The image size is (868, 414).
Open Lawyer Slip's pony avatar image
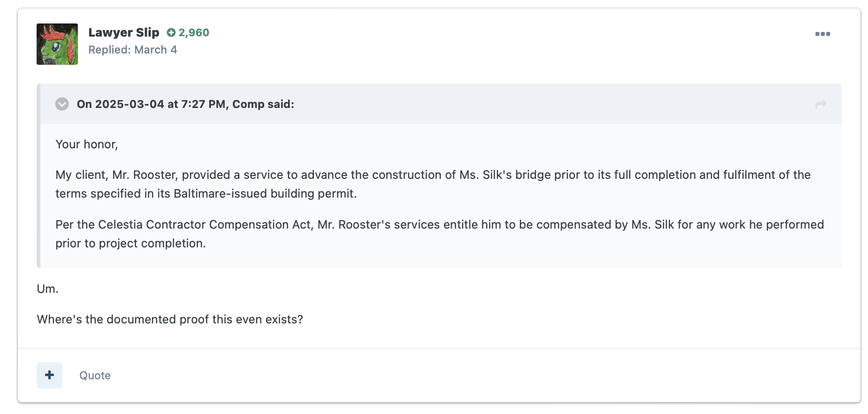coord(57,44)
